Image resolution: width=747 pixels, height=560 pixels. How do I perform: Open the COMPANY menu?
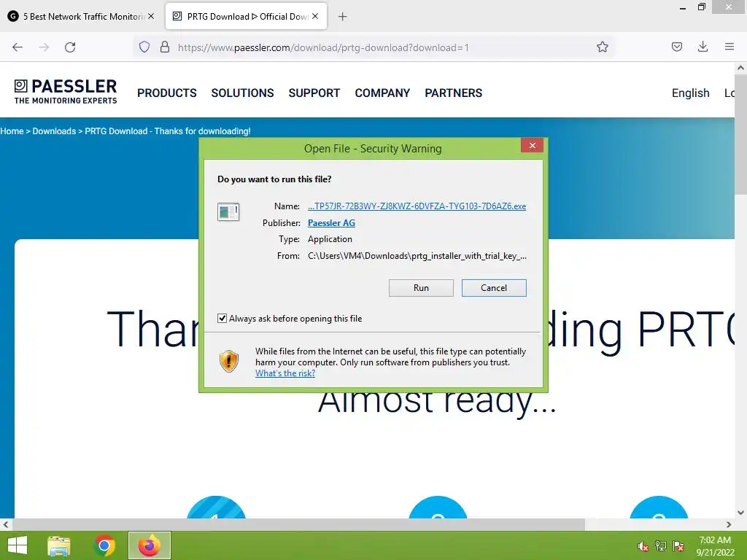(382, 93)
